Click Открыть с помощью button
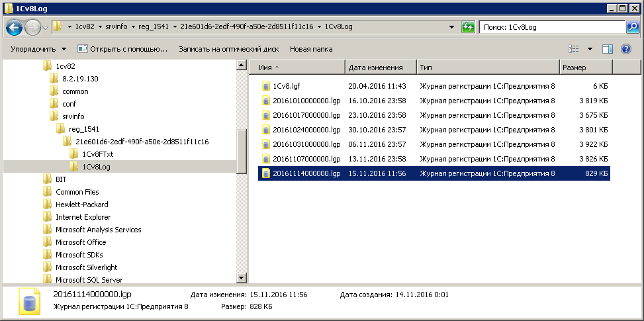This screenshot has height=321, width=644. tap(122, 49)
